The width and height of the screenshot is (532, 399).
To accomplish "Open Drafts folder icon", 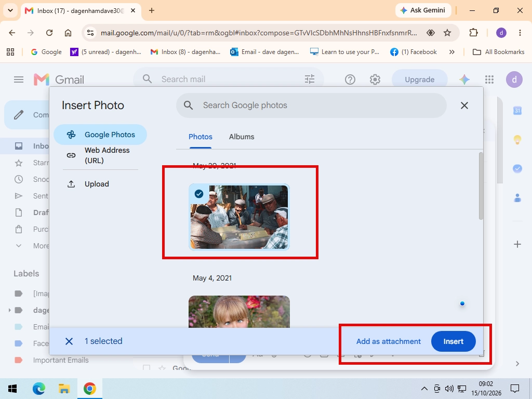I will [x=19, y=212].
